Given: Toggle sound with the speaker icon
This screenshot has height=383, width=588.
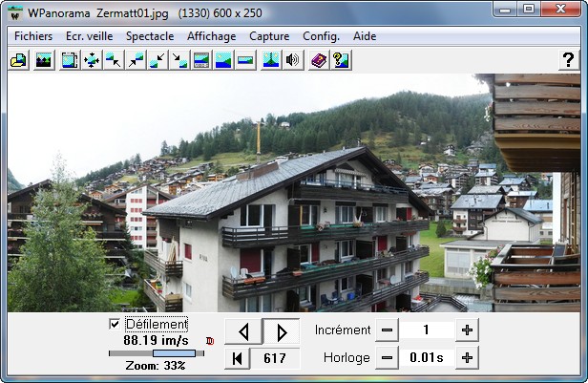Looking at the screenshot, I should 293,60.
